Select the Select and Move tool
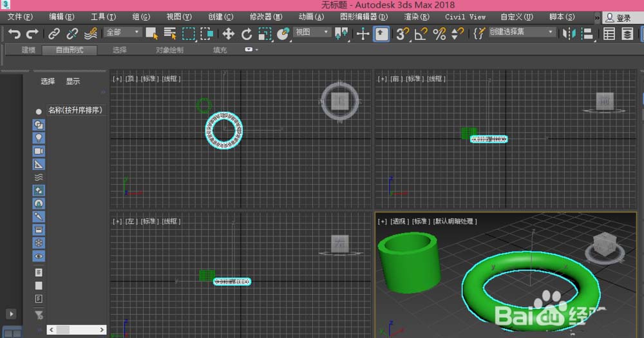Image resolution: width=644 pixels, height=338 pixels. [x=228, y=33]
